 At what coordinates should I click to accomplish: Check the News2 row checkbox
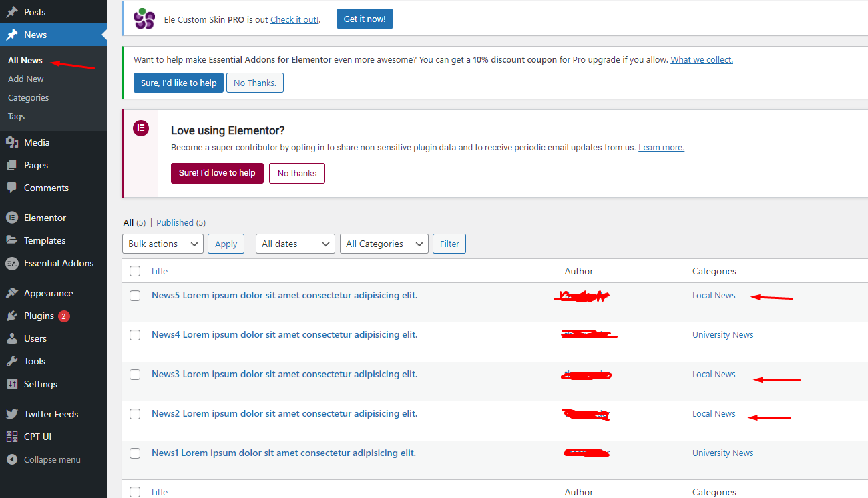point(135,414)
